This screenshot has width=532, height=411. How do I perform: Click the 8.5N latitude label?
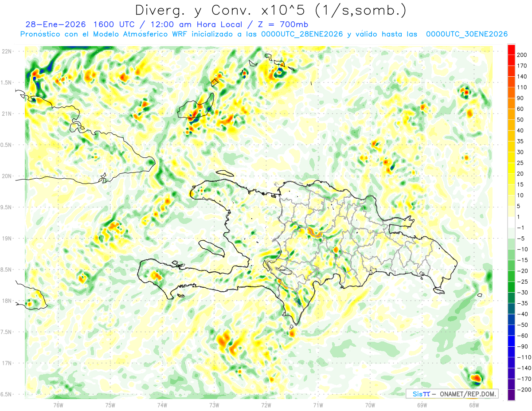point(6,270)
